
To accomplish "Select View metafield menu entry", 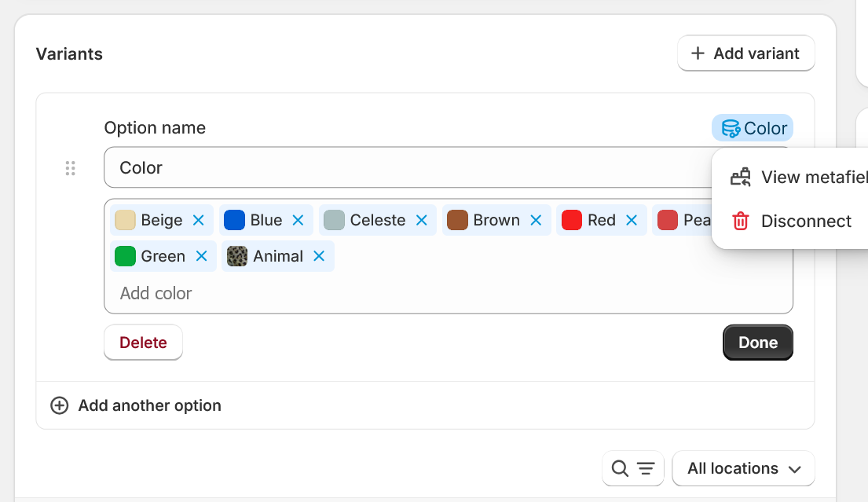I will point(809,178).
